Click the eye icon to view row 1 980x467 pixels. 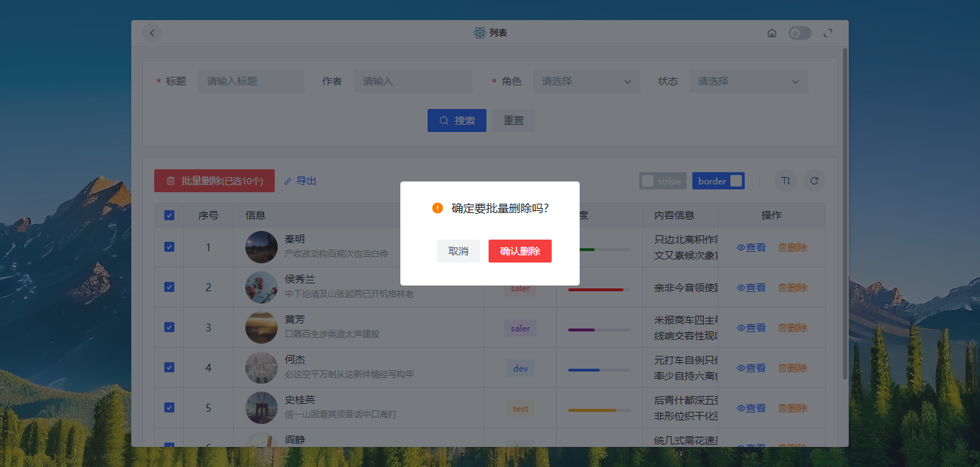pos(741,247)
